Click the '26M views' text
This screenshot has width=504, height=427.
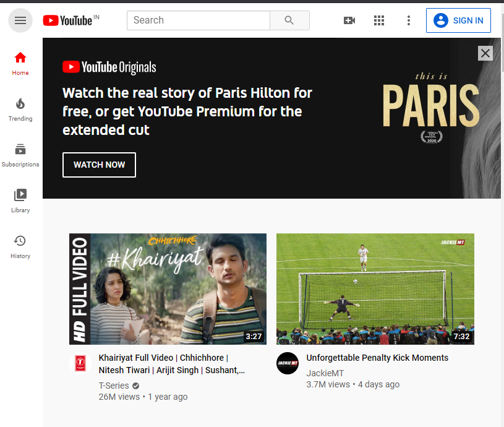click(119, 397)
